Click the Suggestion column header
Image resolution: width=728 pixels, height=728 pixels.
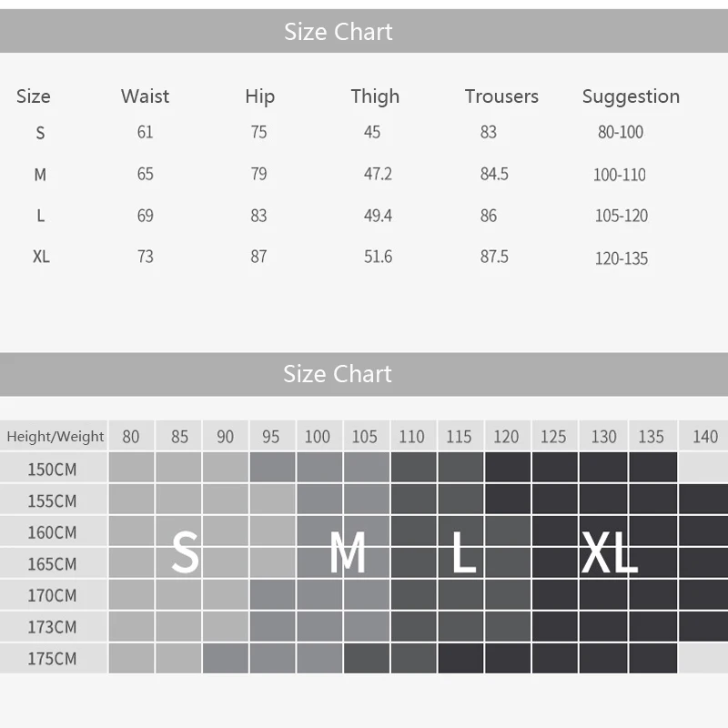click(x=631, y=96)
